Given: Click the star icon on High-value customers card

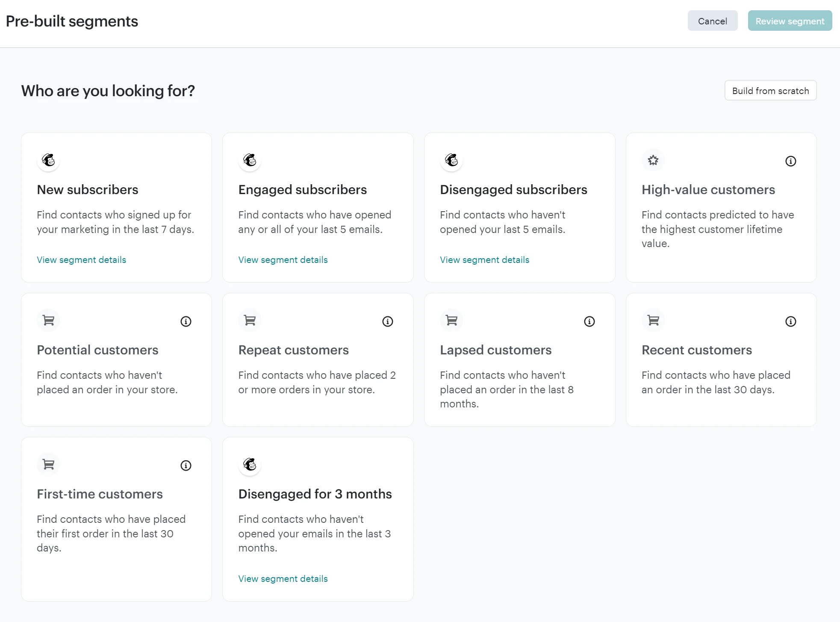Looking at the screenshot, I should coord(653,160).
